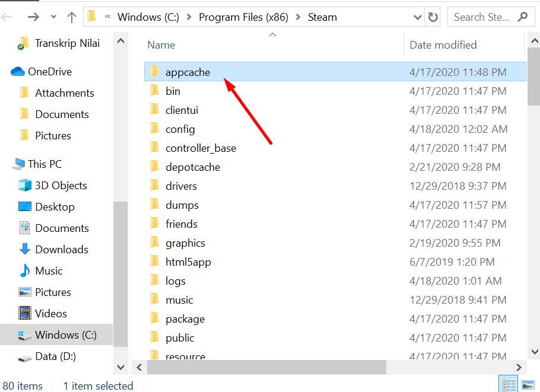
Task: Switch to details list view
Action: pyautogui.click(x=509, y=385)
